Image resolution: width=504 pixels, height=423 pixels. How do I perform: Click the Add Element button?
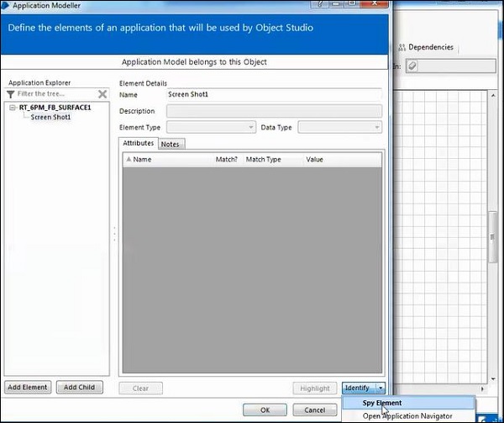(x=28, y=388)
